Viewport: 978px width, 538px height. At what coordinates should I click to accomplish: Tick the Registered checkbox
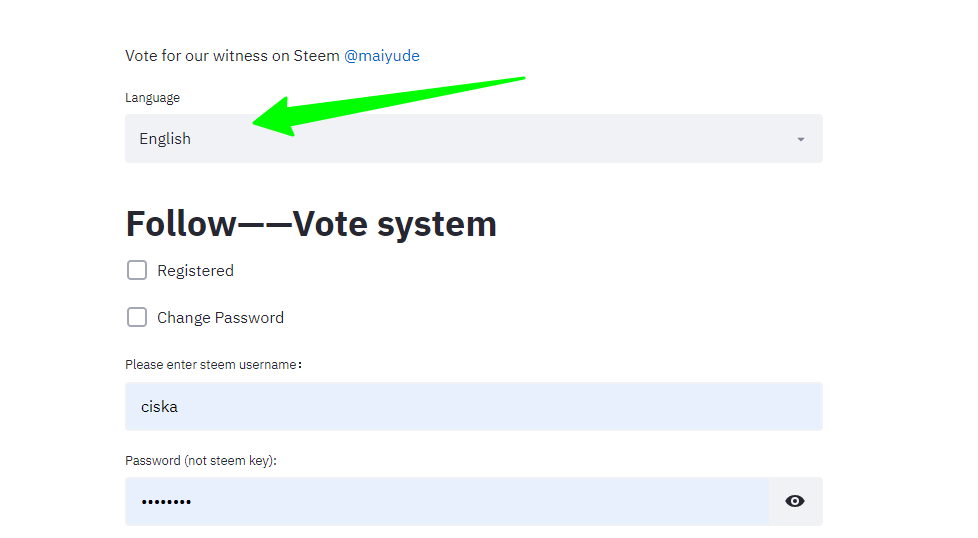click(x=137, y=271)
